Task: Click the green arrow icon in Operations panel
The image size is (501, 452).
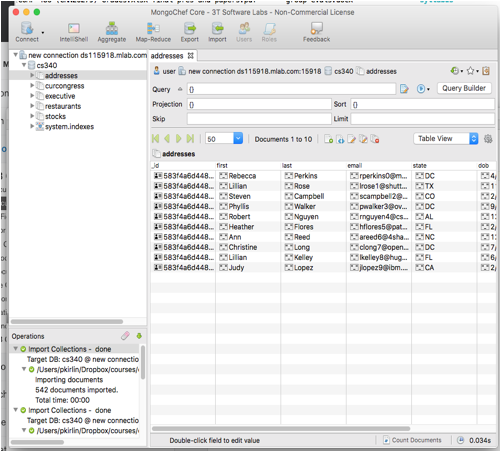Action: tap(139, 336)
